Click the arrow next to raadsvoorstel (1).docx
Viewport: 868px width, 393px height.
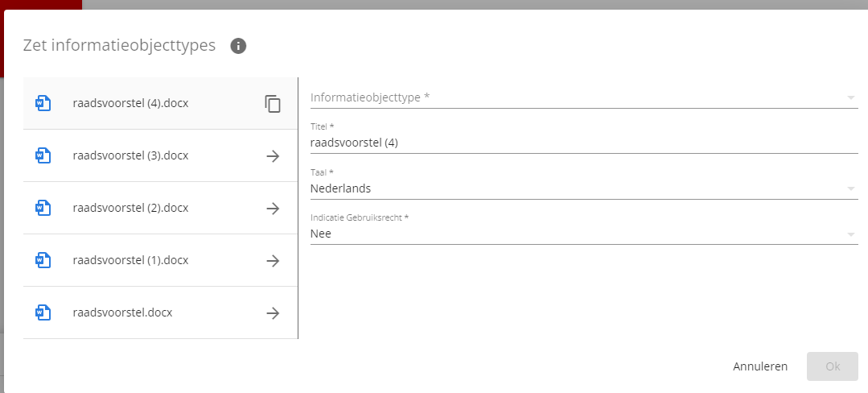(273, 260)
